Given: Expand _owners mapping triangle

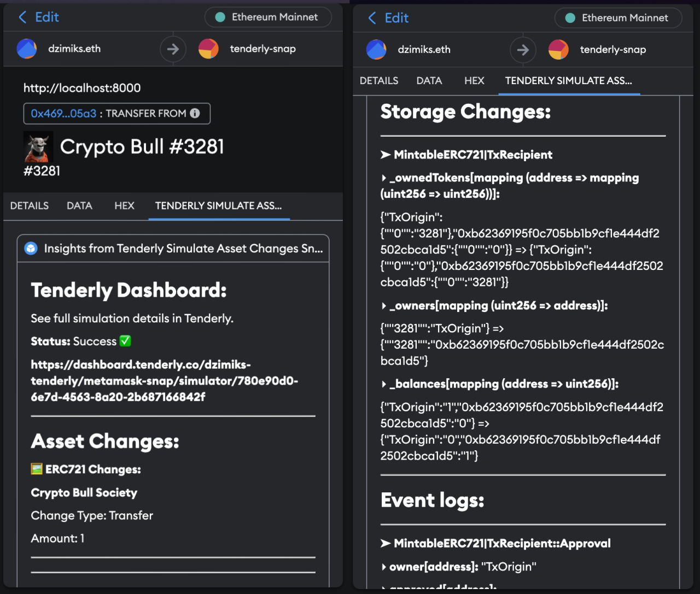Looking at the screenshot, I should point(384,306).
